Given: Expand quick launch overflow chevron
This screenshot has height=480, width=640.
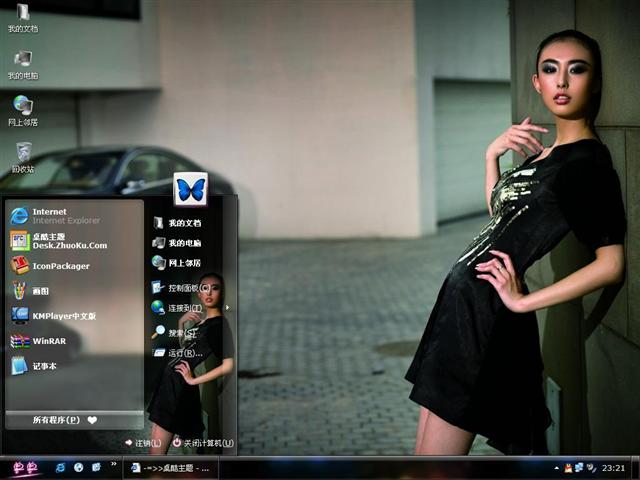Looking at the screenshot, I should point(113,464).
